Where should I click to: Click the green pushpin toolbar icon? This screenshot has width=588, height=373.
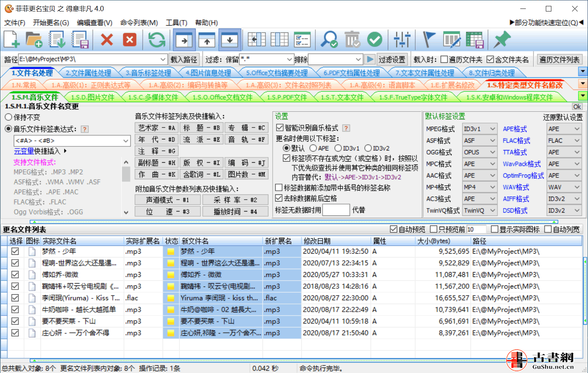pyautogui.click(x=502, y=40)
